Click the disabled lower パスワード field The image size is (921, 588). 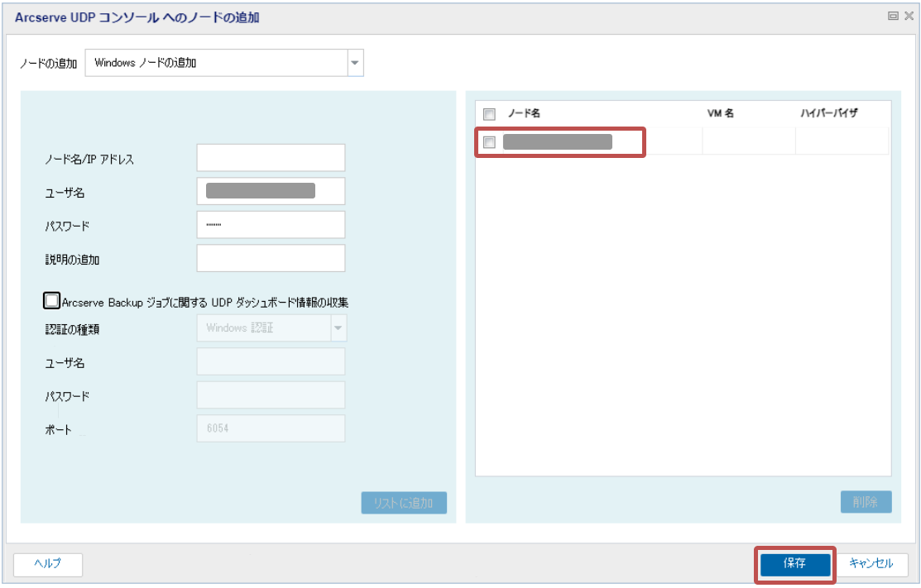click(271, 395)
